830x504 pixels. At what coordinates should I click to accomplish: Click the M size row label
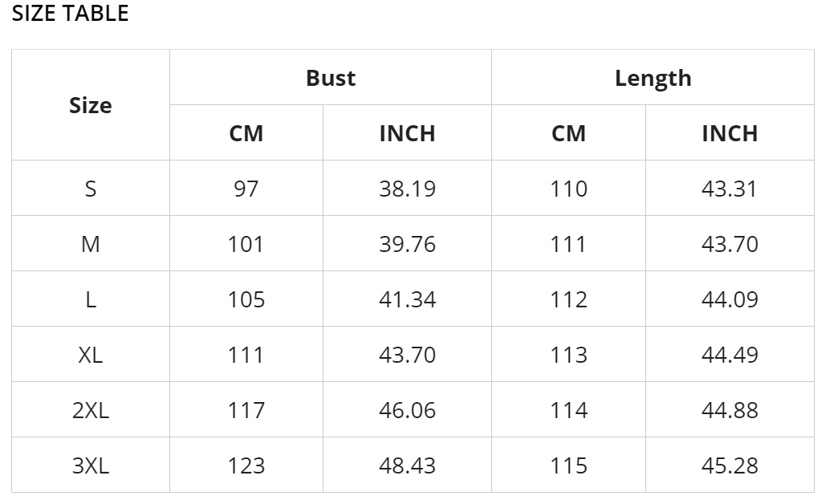click(x=91, y=244)
